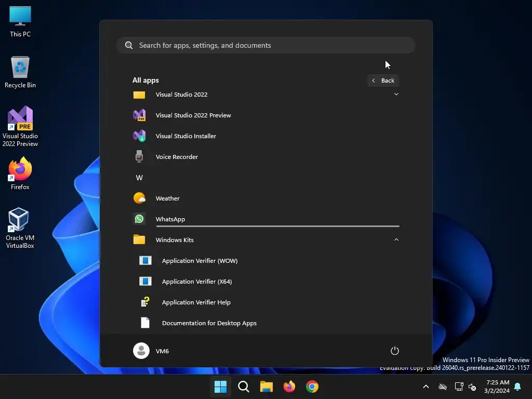Select Oracle VM VirtualBox desktop shortcut

click(20, 228)
